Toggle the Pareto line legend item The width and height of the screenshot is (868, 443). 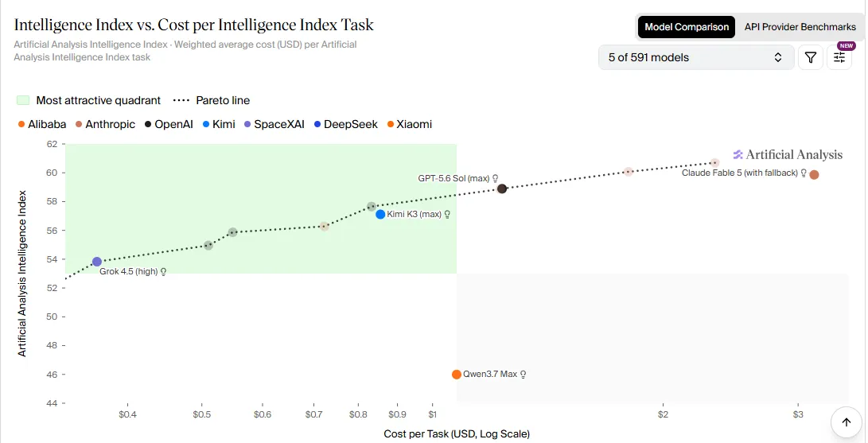click(212, 101)
